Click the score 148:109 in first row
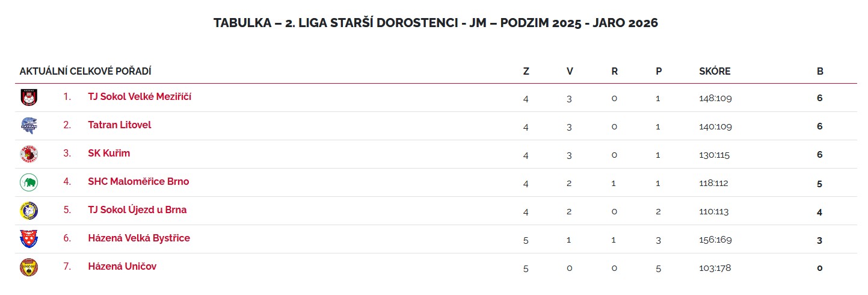 715,98
